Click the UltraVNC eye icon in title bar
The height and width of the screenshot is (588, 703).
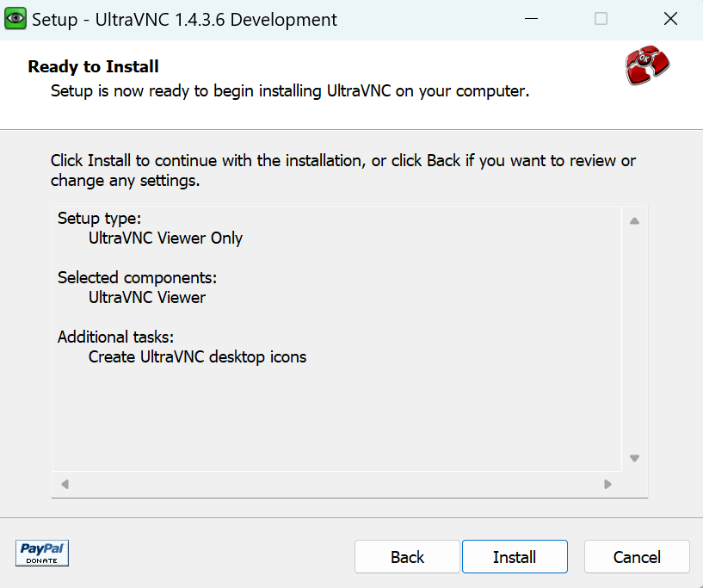[15, 19]
